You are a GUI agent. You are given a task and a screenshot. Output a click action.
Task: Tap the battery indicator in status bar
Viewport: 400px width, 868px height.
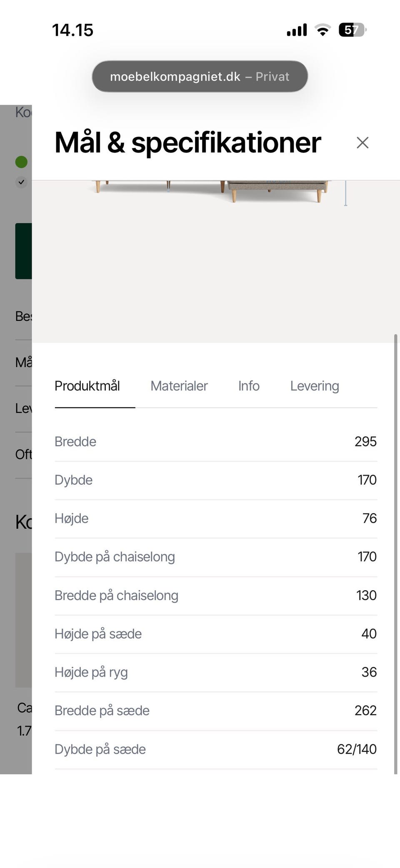coord(352,30)
